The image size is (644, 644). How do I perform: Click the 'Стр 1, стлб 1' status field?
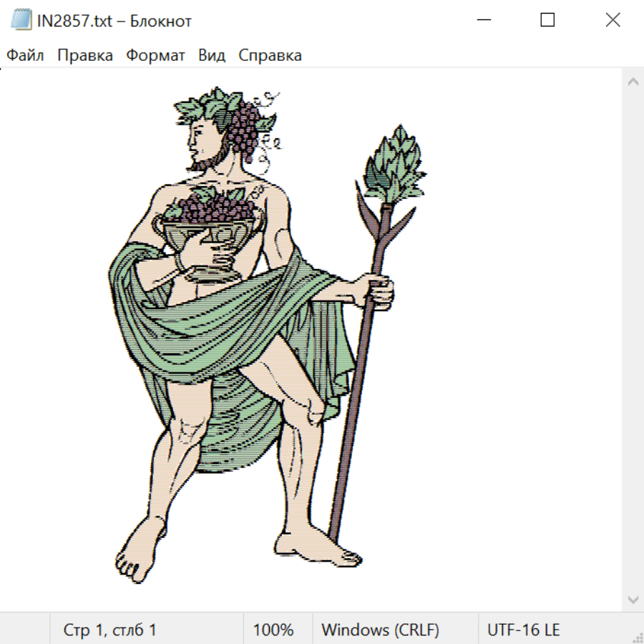coord(110,630)
